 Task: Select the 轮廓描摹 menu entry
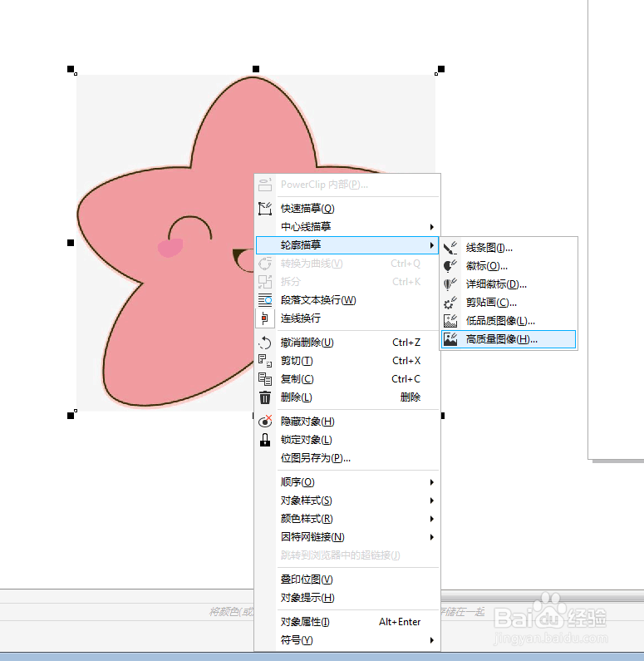coord(347,245)
